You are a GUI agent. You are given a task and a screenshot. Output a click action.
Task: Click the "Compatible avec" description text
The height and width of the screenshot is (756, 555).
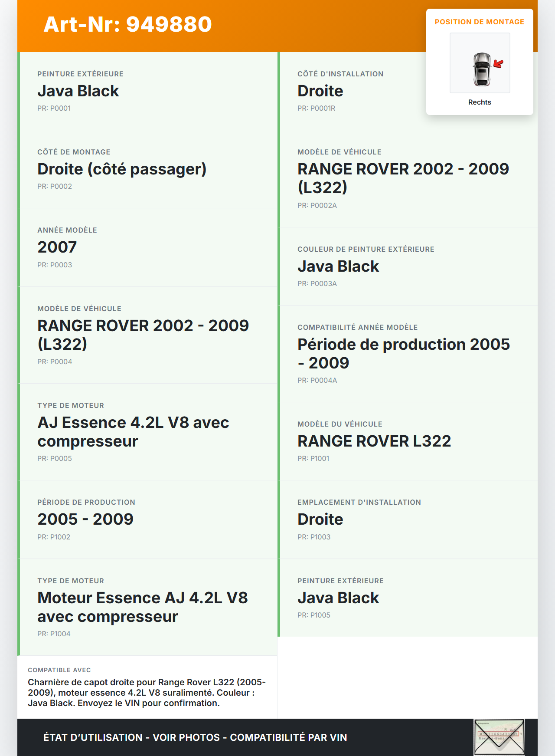[x=147, y=693]
